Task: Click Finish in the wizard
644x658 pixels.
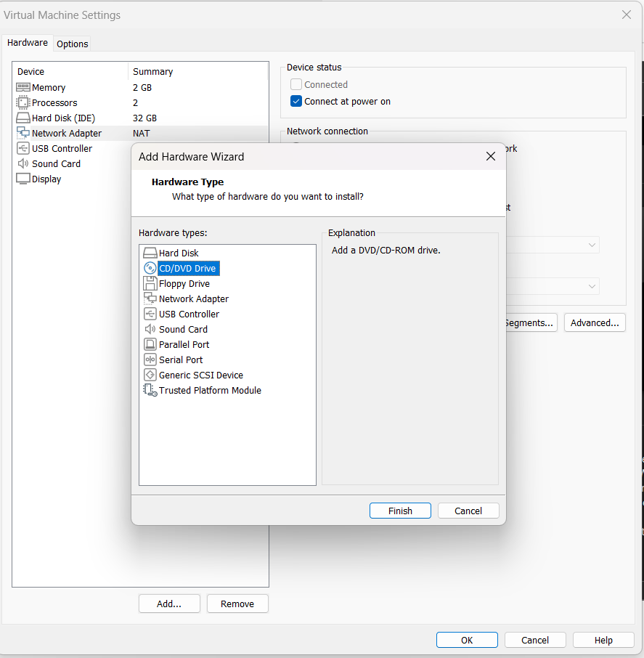Action: (400, 511)
